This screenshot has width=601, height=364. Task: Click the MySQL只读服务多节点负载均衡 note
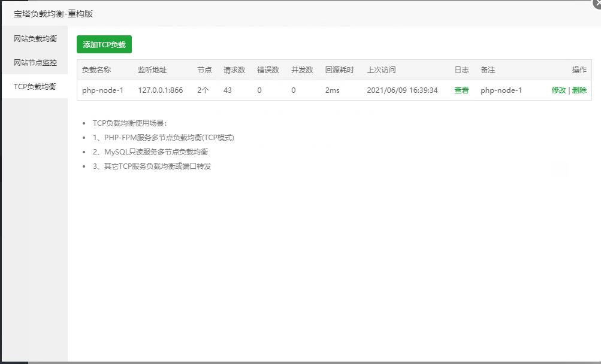coord(150,152)
